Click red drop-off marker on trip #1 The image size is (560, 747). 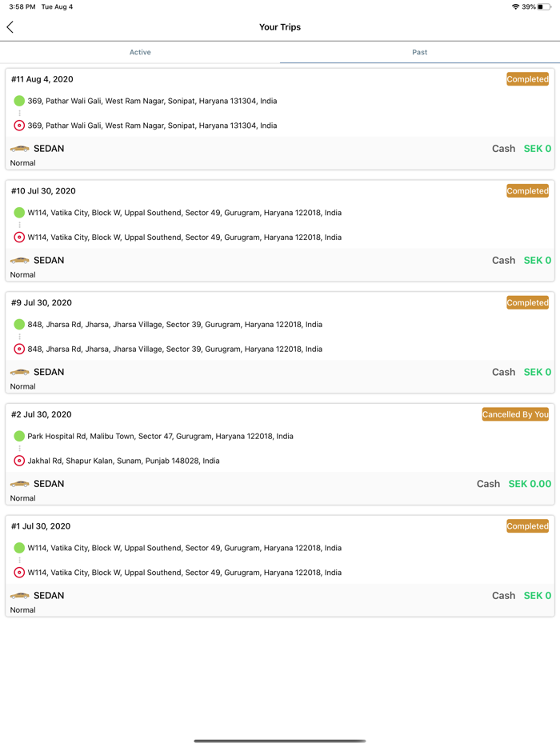pos(19,573)
